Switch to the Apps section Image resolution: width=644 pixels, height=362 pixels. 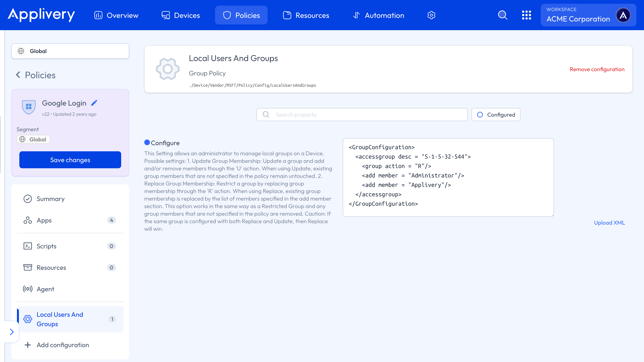44,220
